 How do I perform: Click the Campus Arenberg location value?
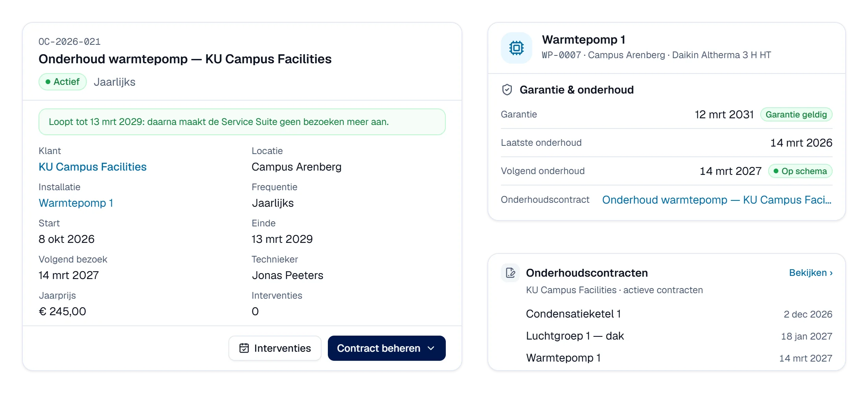click(296, 167)
